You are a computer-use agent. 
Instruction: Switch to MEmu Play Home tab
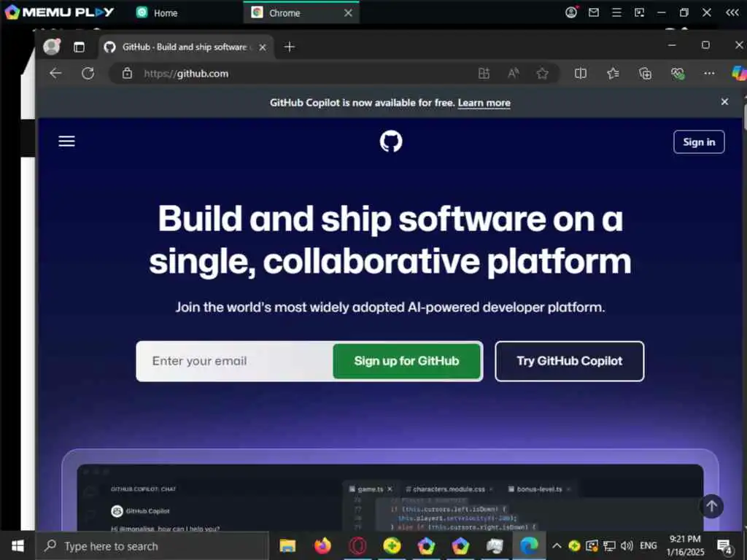158,13
